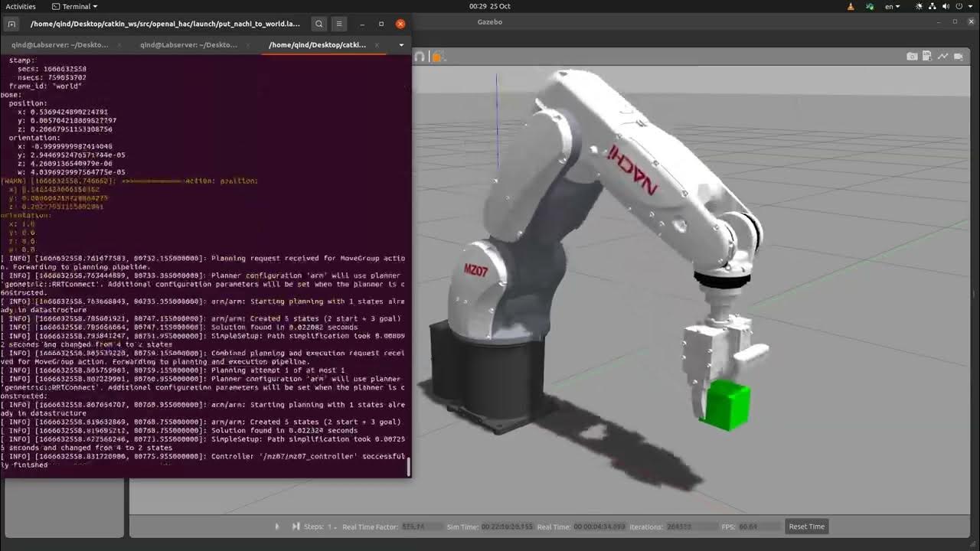This screenshot has width=980, height=551.
Task: Click the Sim Time value field
Action: 506,527
